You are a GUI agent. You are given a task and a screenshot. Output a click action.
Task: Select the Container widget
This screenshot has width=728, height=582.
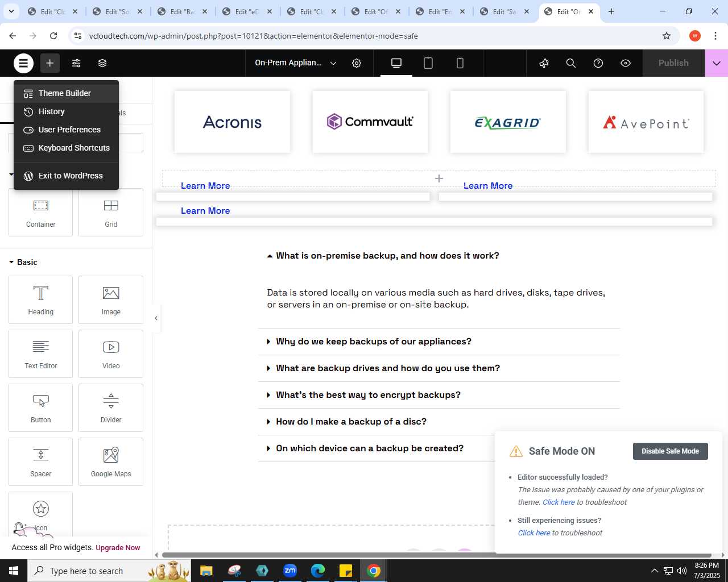pyautogui.click(x=40, y=213)
